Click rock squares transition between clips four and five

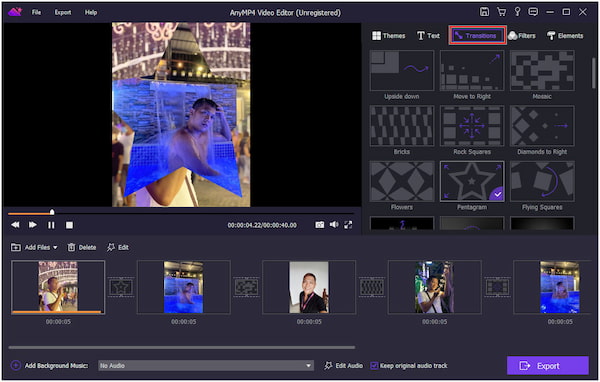[x=497, y=287]
